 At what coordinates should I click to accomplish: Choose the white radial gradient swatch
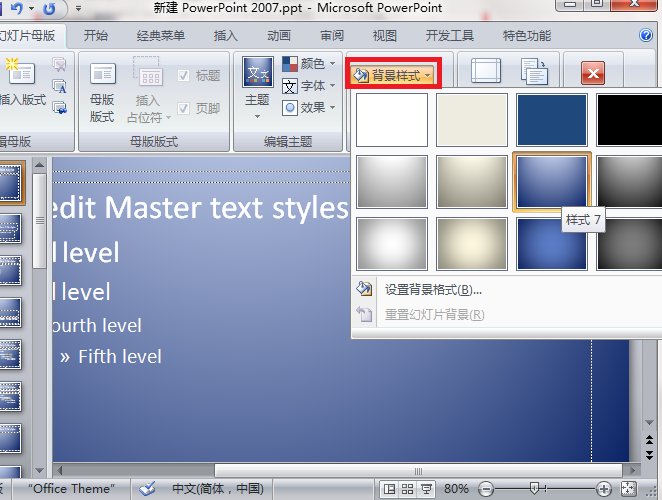392,244
